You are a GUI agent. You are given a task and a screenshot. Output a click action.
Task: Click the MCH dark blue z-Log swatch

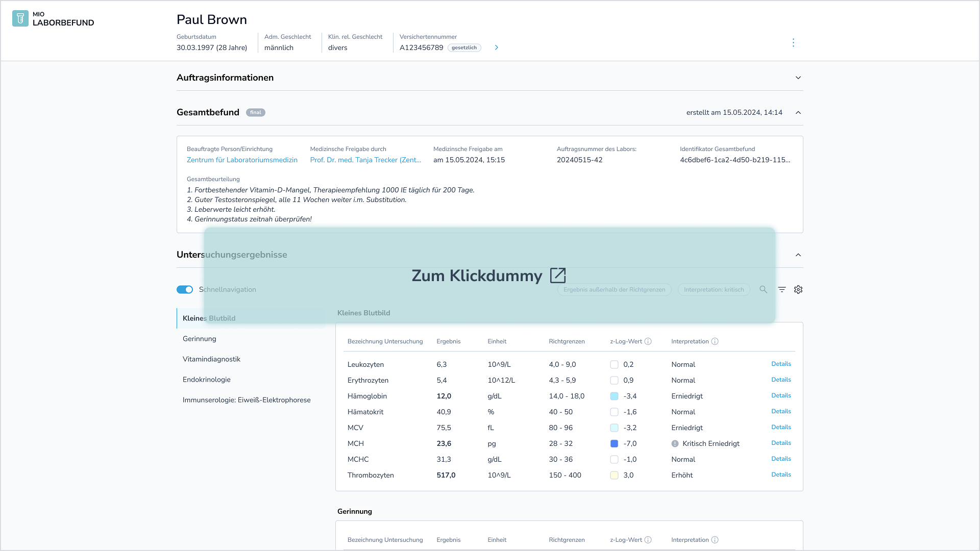pyautogui.click(x=615, y=444)
